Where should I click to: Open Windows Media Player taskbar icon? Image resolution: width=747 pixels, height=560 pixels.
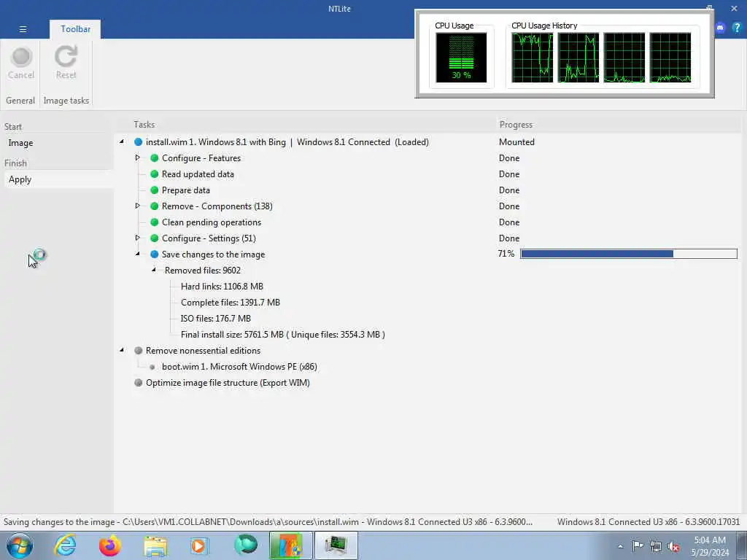200,545
